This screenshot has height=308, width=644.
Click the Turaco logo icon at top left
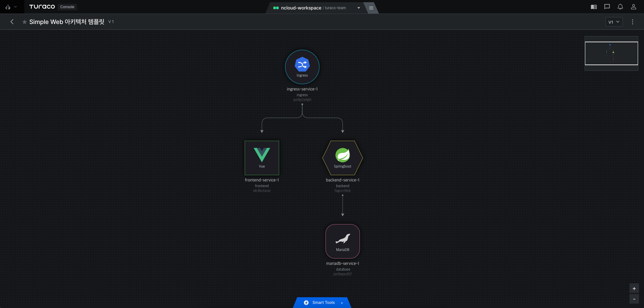(8, 7)
